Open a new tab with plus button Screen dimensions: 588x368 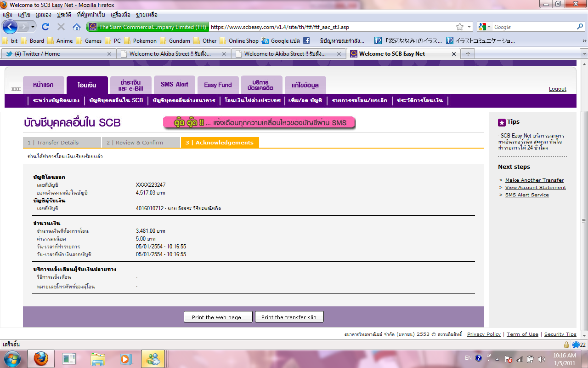point(468,54)
